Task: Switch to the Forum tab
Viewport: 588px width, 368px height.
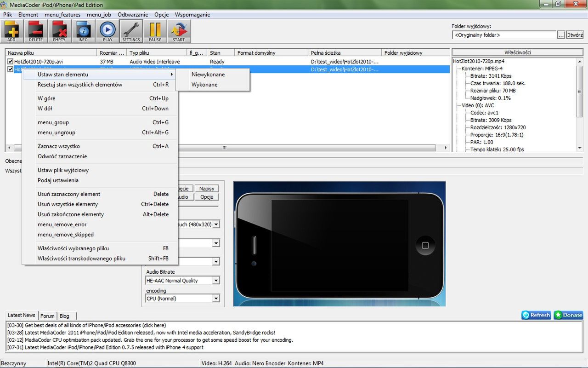Action: coord(47,316)
